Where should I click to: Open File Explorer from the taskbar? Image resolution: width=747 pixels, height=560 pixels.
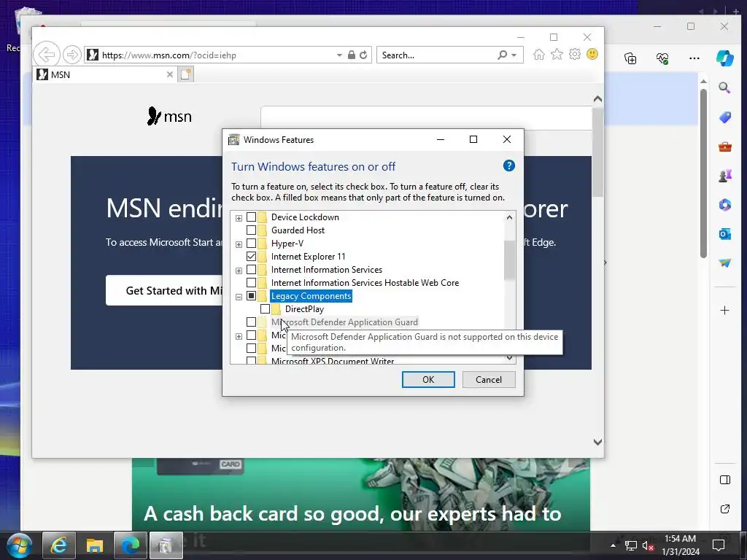coord(94,545)
